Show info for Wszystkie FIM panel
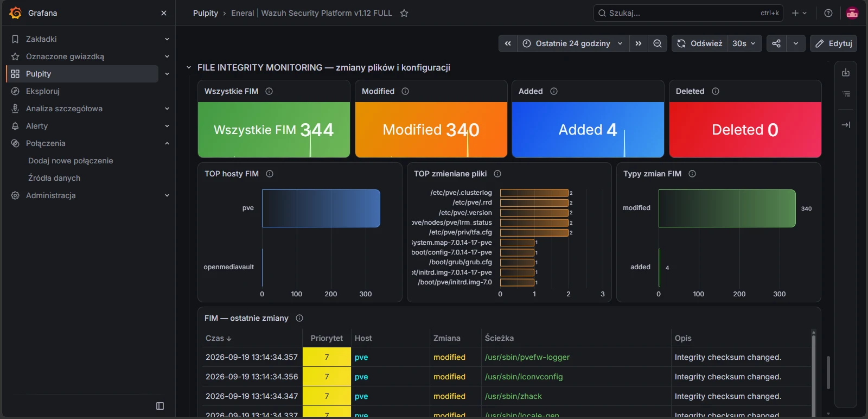This screenshot has height=419, width=868. [x=269, y=91]
